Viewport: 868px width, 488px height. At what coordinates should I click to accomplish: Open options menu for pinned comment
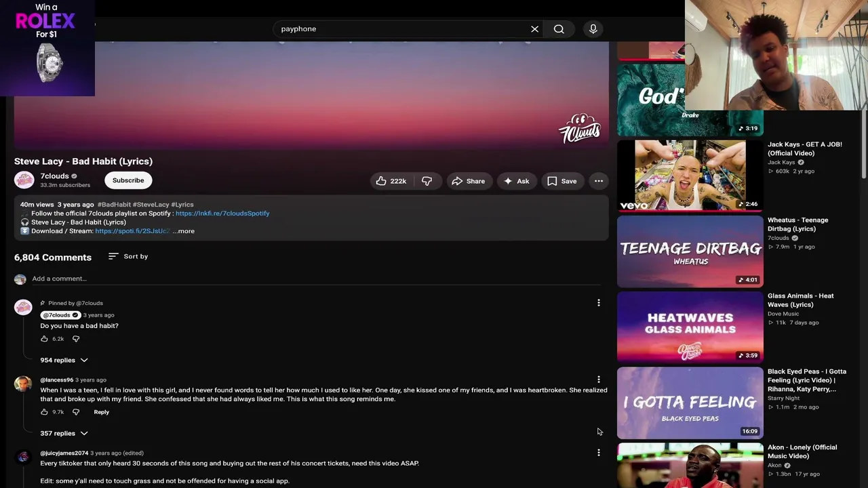[599, 303]
